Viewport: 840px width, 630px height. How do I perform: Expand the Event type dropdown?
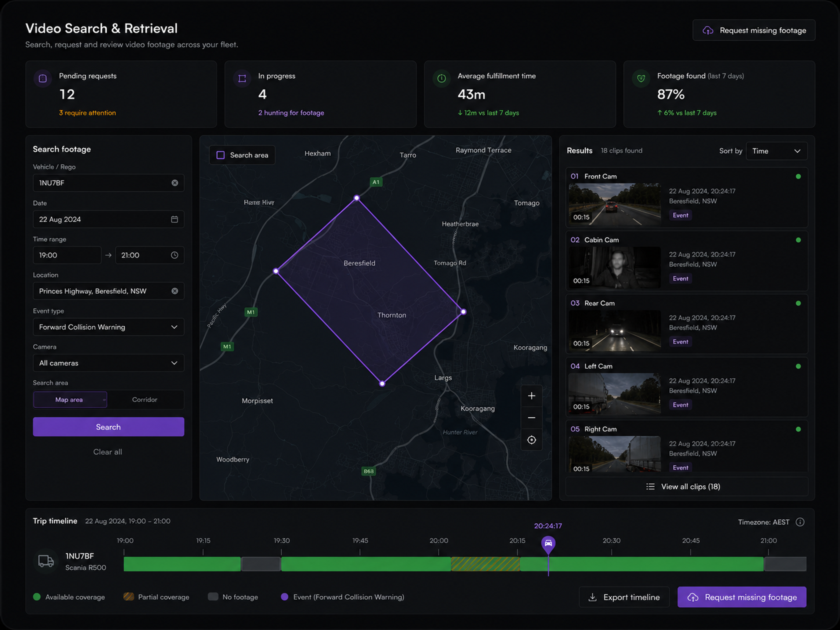[108, 327]
